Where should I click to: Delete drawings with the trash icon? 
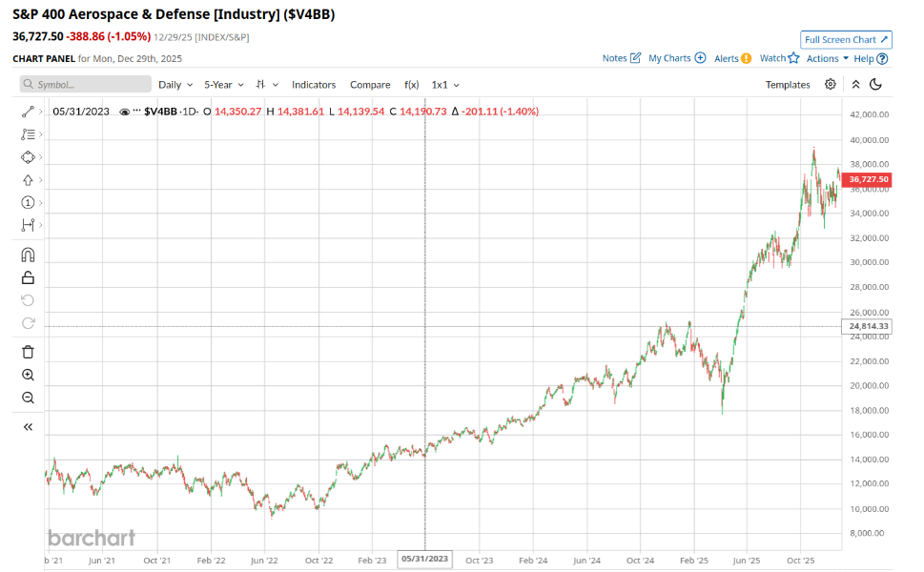[x=28, y=352]
